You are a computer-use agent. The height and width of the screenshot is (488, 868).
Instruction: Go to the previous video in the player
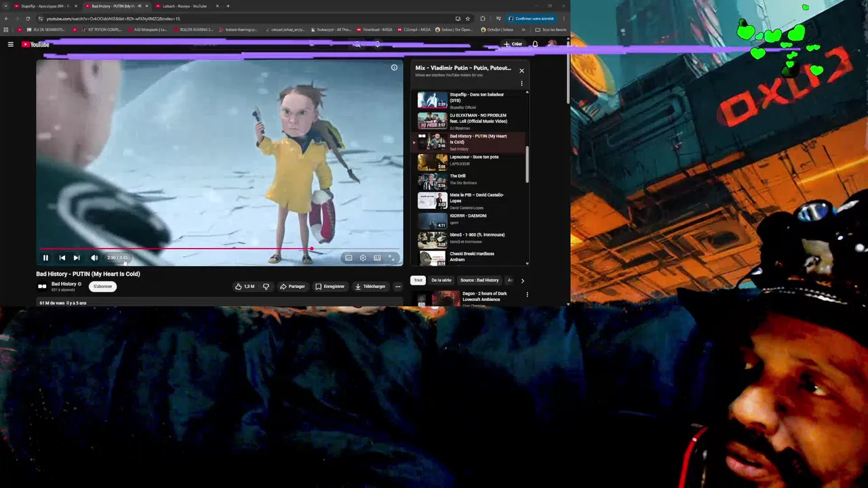pos(62,258)
